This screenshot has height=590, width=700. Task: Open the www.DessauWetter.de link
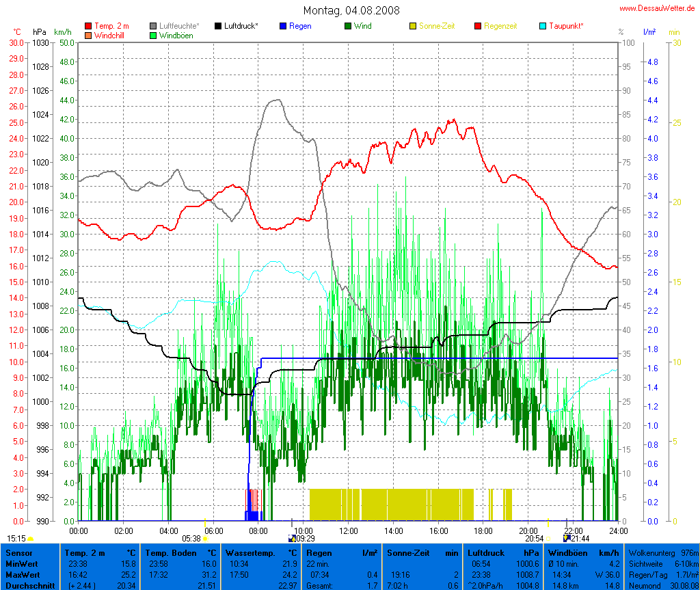pos(658,8)
